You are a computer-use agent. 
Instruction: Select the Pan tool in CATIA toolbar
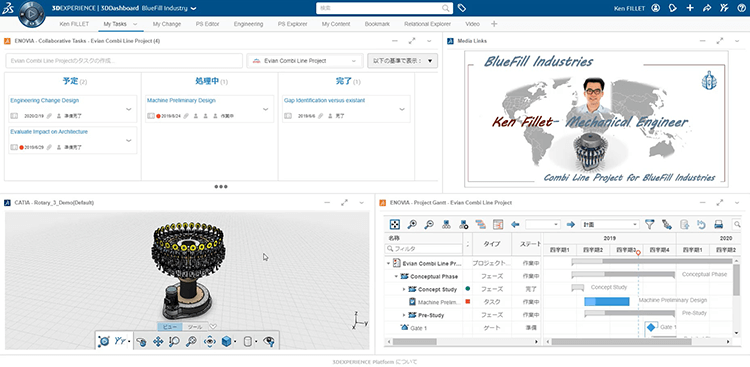point(158,341)
